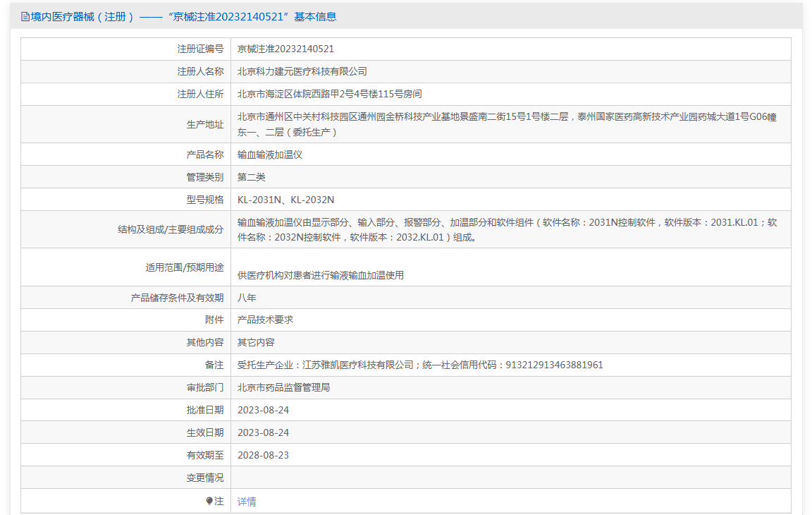Screen dimensions: 812x515
Task: Select the value 其它内容
Action: click(x=256, y=343)
